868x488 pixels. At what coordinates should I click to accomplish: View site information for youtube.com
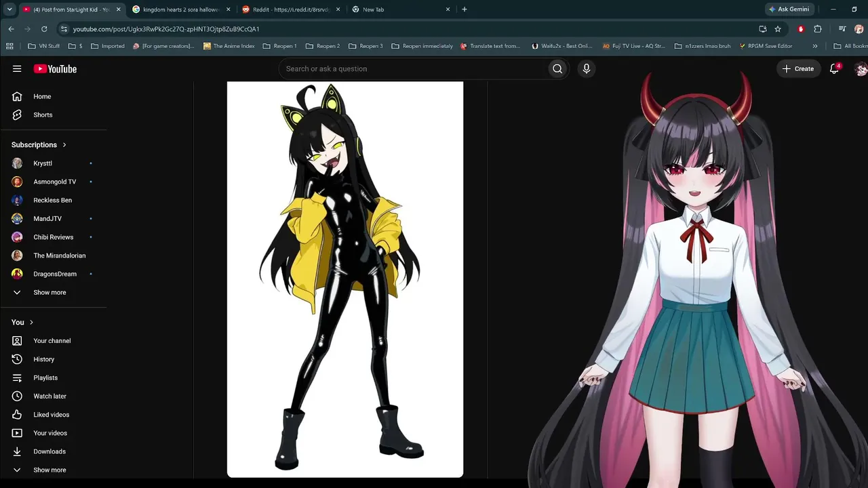coord(64,29)
